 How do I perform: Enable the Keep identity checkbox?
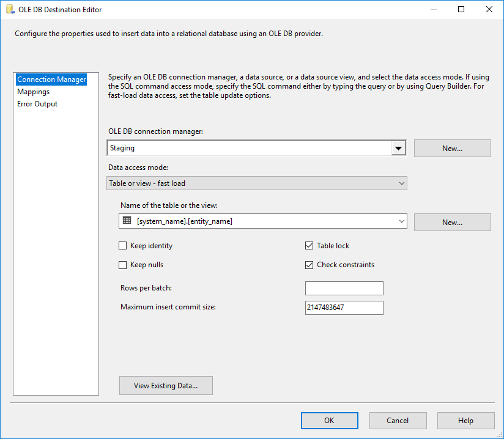pyautogui.click(x=122, y=246)
